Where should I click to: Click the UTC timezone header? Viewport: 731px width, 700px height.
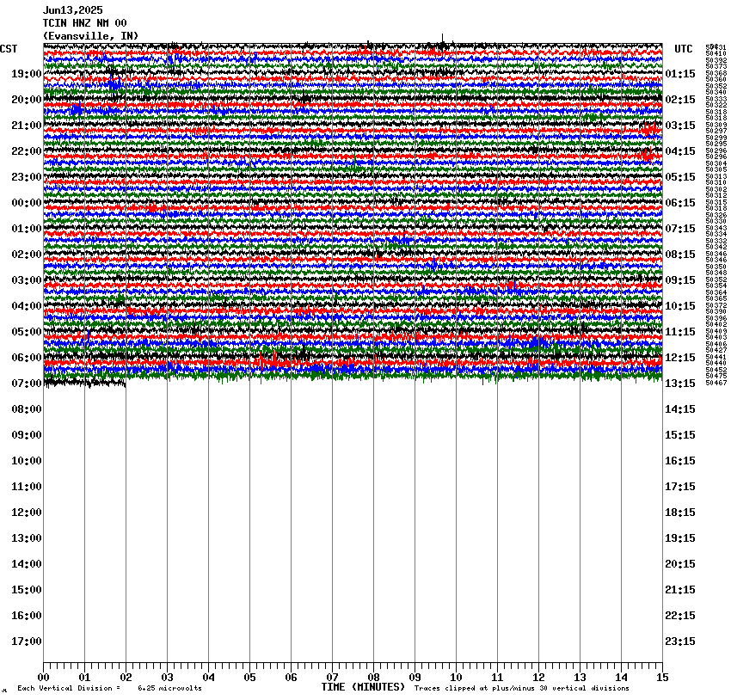tap(684, 49)
